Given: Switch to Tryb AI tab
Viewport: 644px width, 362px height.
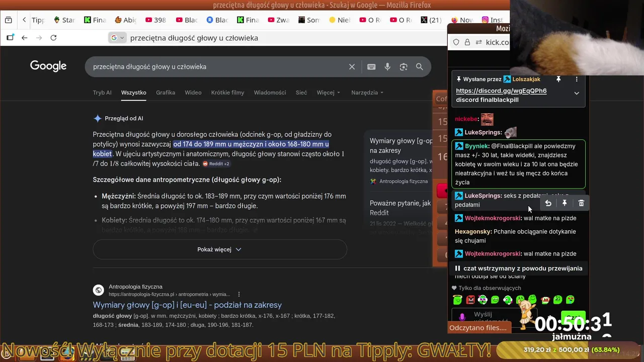Looking at the screenshot, I should [102, 93].
